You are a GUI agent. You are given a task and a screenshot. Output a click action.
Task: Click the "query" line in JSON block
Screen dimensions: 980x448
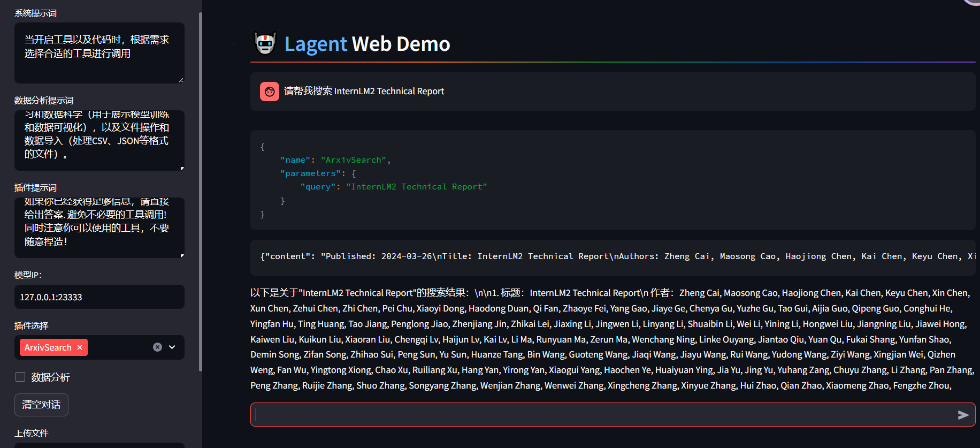point(394,187)
